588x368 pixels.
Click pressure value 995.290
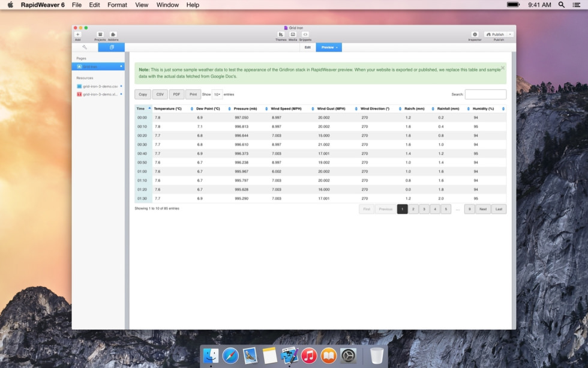pos(241,199)
